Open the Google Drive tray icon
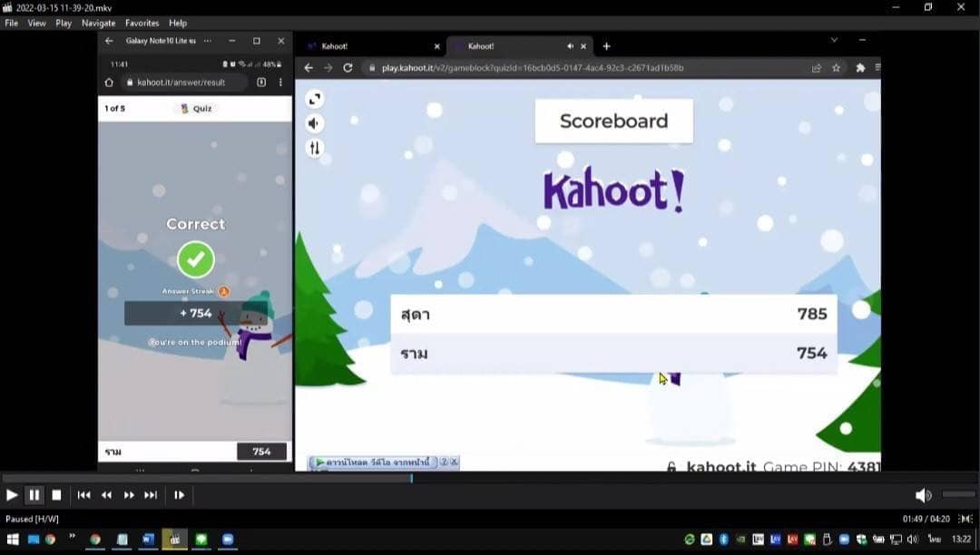 click(706, 540)
